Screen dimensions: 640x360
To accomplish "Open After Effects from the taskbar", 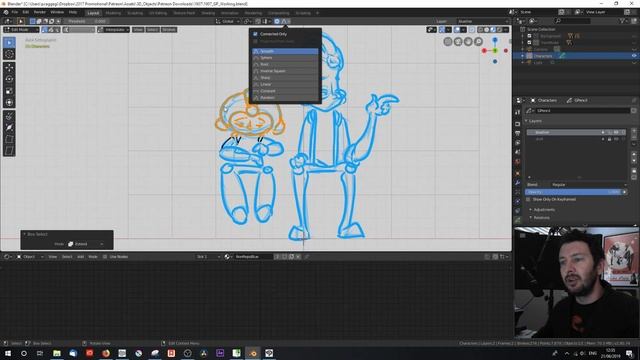I will 220,353.
